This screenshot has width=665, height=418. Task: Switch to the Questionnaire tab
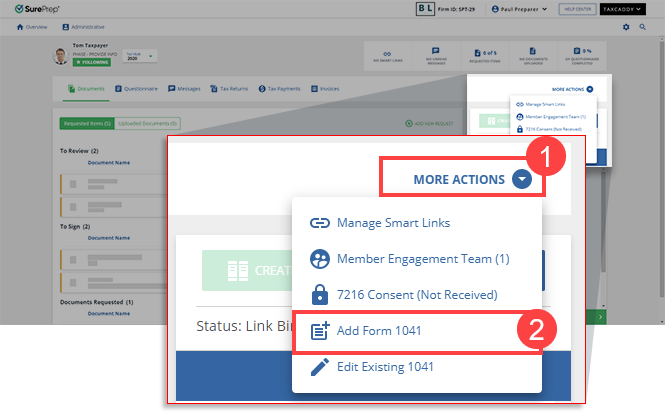[136, 89]
